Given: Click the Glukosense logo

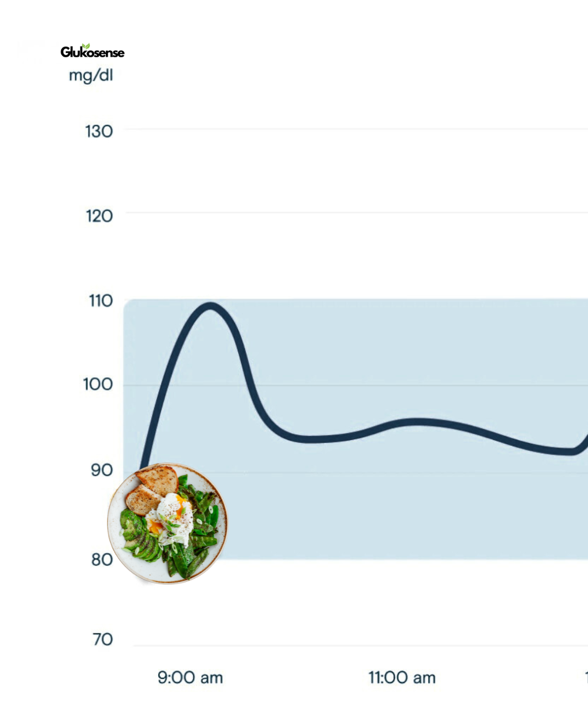Looking at the screenshot, I should 92,52.
